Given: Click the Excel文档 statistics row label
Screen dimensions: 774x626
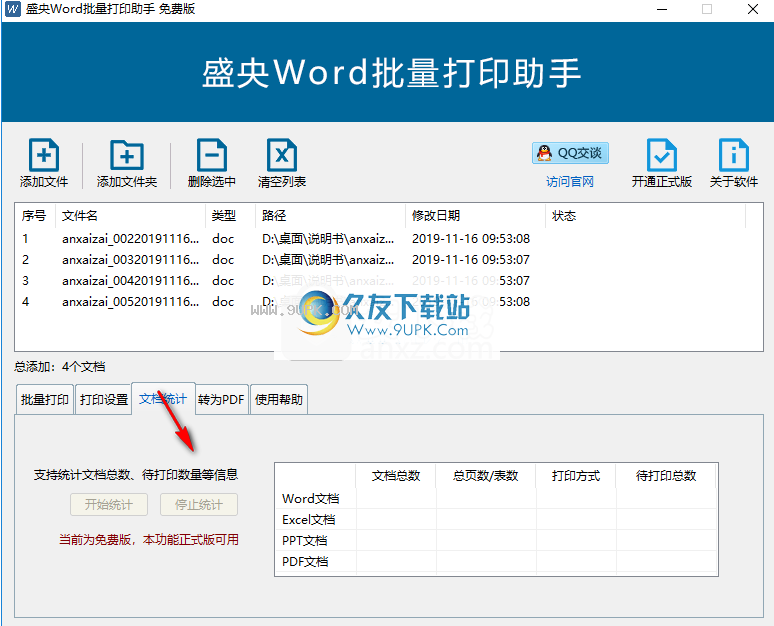Looking at the screenshot, I should pyautogui.click(x=309, y=519).
